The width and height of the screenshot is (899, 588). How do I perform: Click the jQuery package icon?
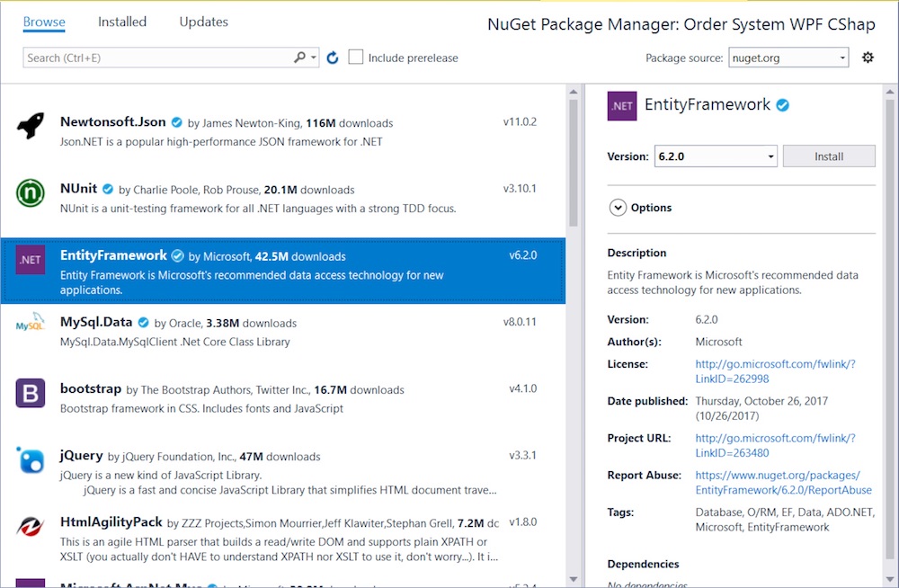coord(31,459)
